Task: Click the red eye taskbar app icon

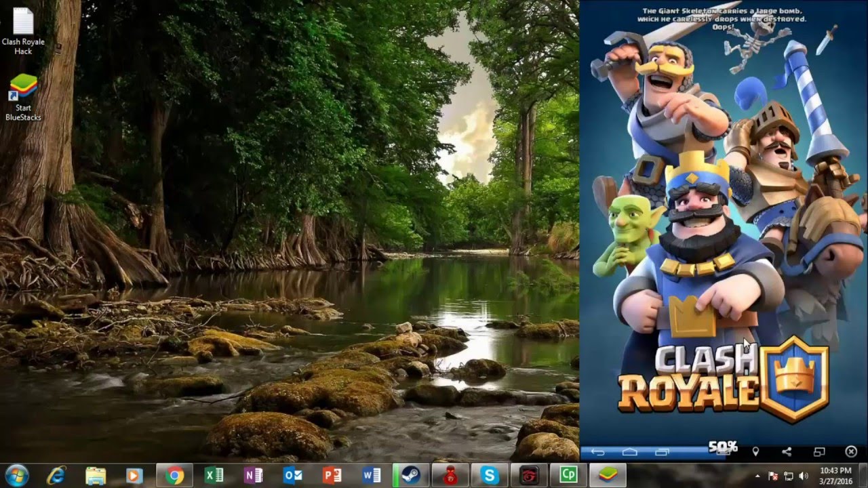Action: 529,476
